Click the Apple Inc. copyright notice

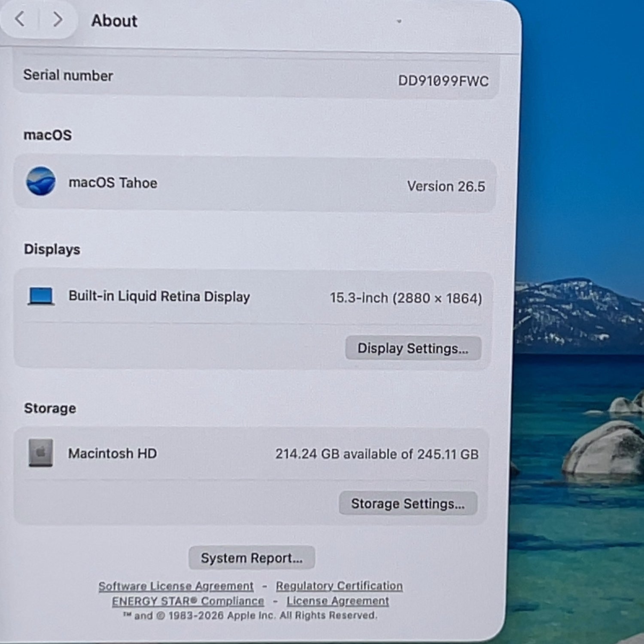(x=250, y=616)
